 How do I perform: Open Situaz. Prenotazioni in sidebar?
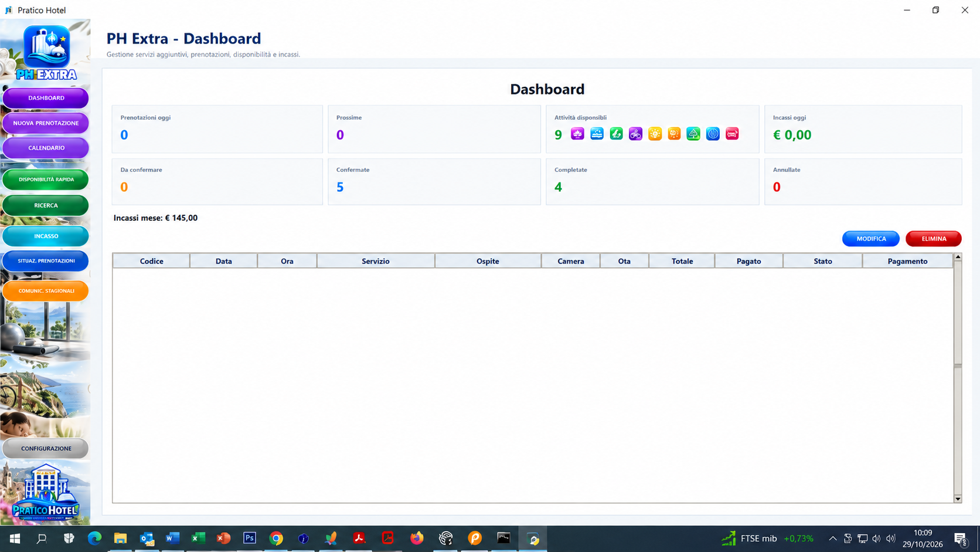[x=46, y=260]
